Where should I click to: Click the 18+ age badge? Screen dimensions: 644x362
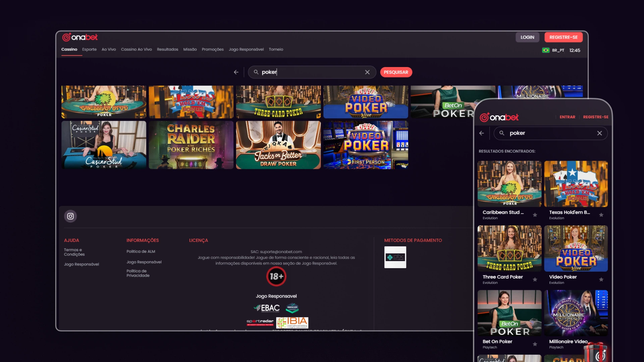point(276,277)
